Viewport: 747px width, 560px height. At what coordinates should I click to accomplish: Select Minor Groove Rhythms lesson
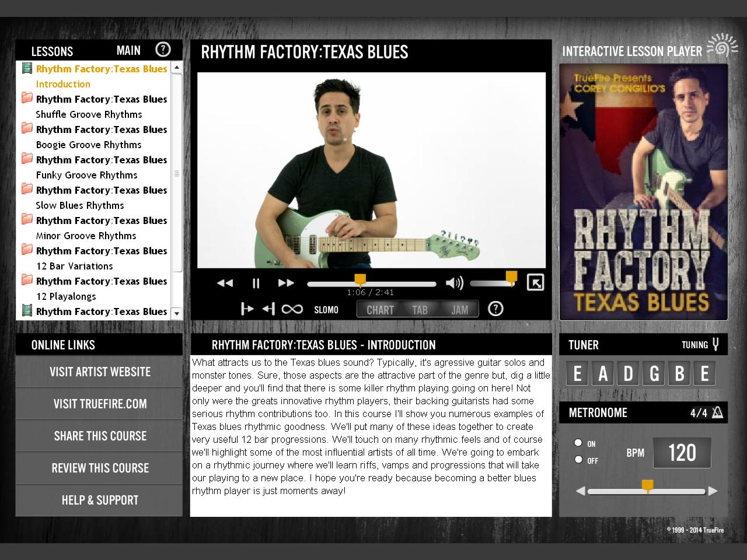86,236
